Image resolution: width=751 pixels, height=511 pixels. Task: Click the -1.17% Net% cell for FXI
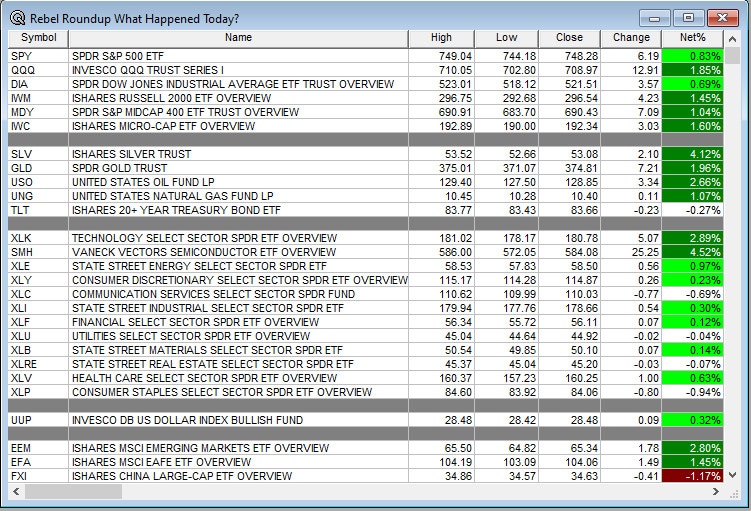click(x=693, y=476)
